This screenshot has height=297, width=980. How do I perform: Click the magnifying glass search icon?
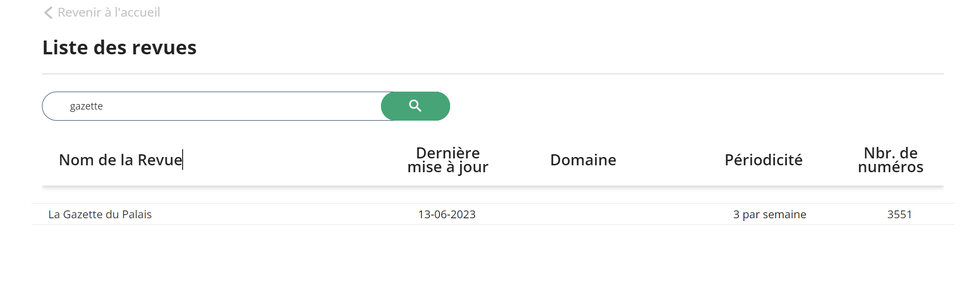tap(415, 106)
